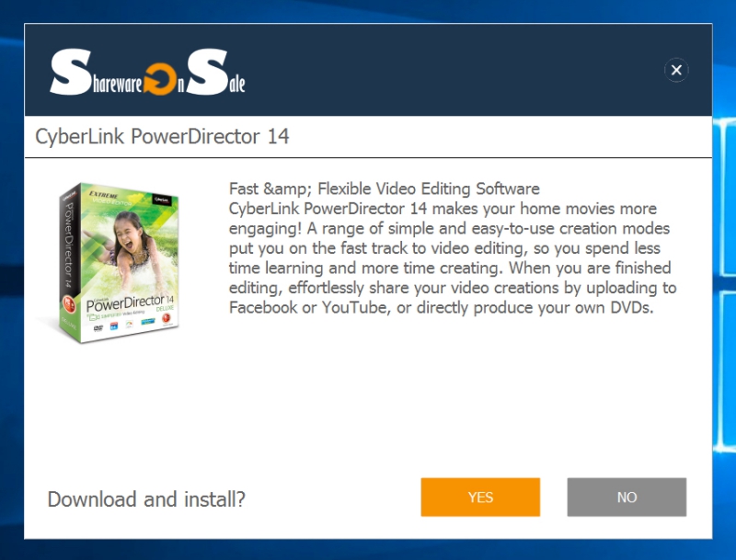The image size is (736, 560).
Task: Click the "Fast & Flexible Video Editing Software" line
Action: pos(384,189)
